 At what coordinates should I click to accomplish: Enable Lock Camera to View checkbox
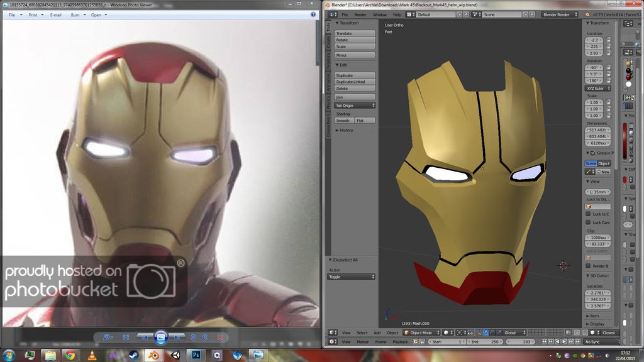pos(588,222)
